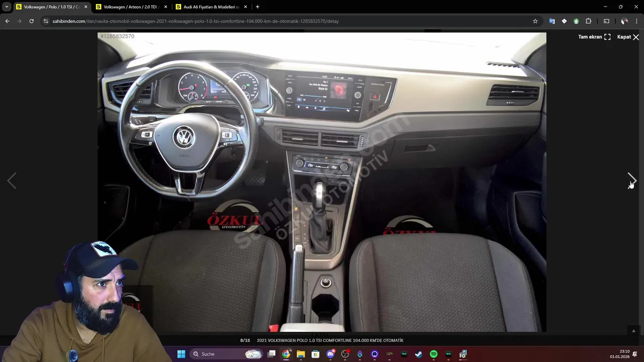Open the Cast media button
Viewport: 644px width, 362px height.
606,21
